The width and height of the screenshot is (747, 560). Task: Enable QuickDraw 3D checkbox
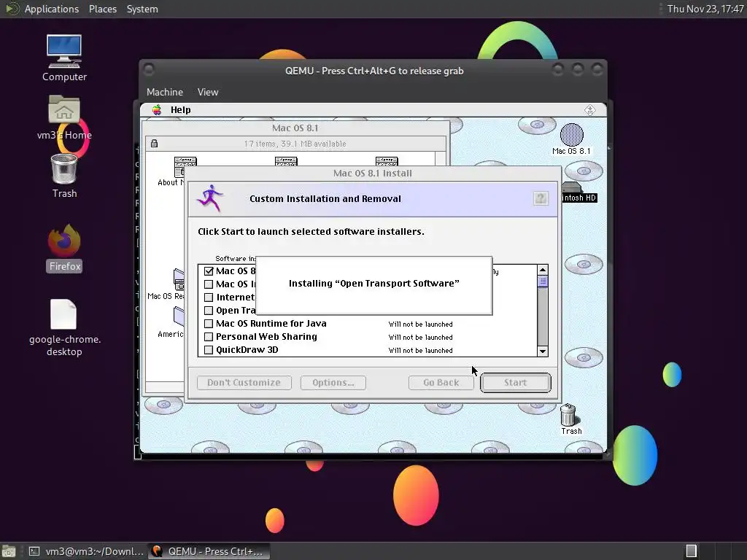click(209, 350)
